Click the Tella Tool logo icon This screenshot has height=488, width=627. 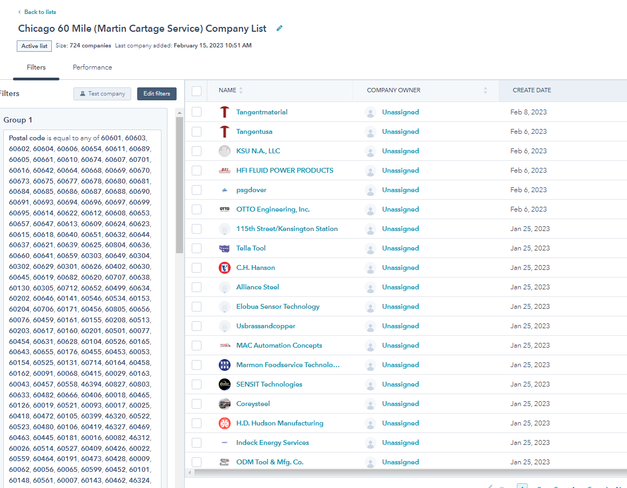(225, 248)
